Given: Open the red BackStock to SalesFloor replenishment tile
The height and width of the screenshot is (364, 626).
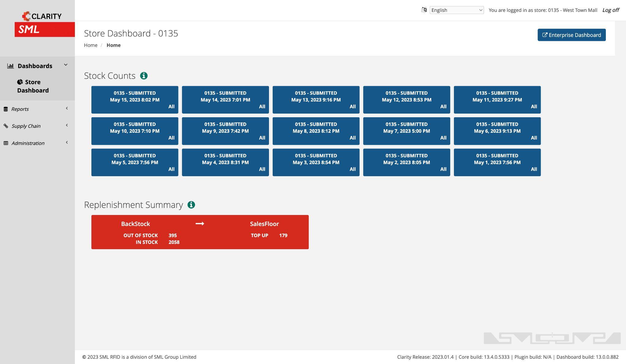Looking at the screenshot, I should (200, 232).
